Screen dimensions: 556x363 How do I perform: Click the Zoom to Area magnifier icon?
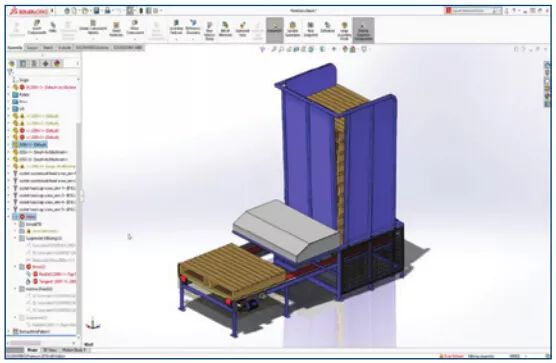(281, 50)
